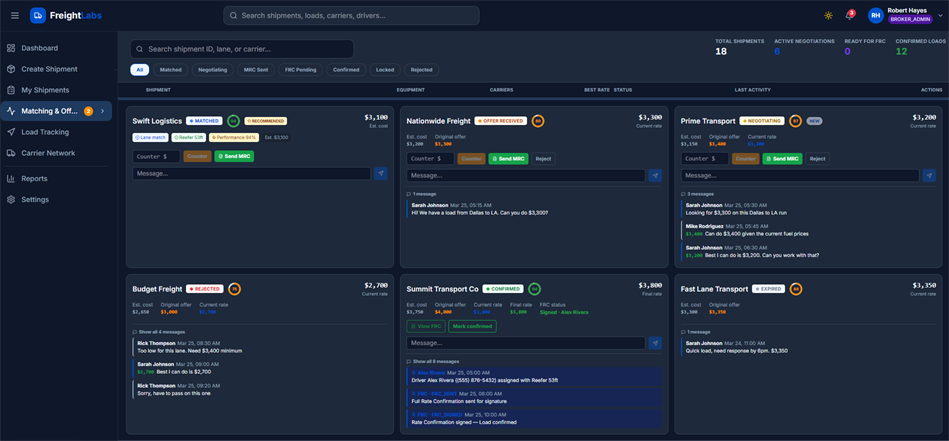Click the 1 message indicator on Fast Lane
The height and width of the screenshot is (441, 949).
pos(696,332)
